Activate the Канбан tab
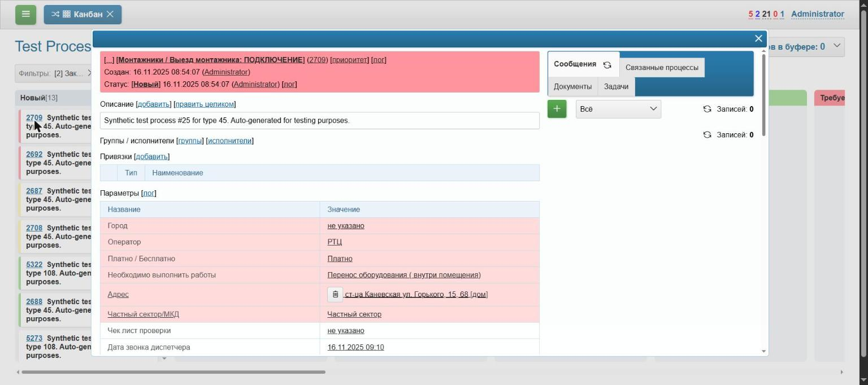 [x=83, y=14]
